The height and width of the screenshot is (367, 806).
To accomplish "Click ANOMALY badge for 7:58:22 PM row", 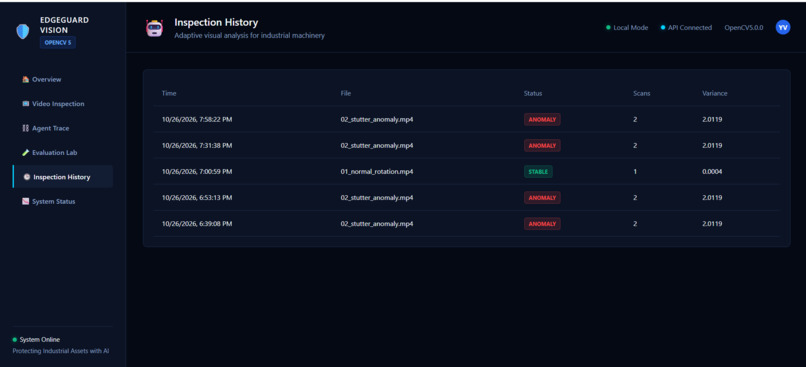I will point(542,119).
